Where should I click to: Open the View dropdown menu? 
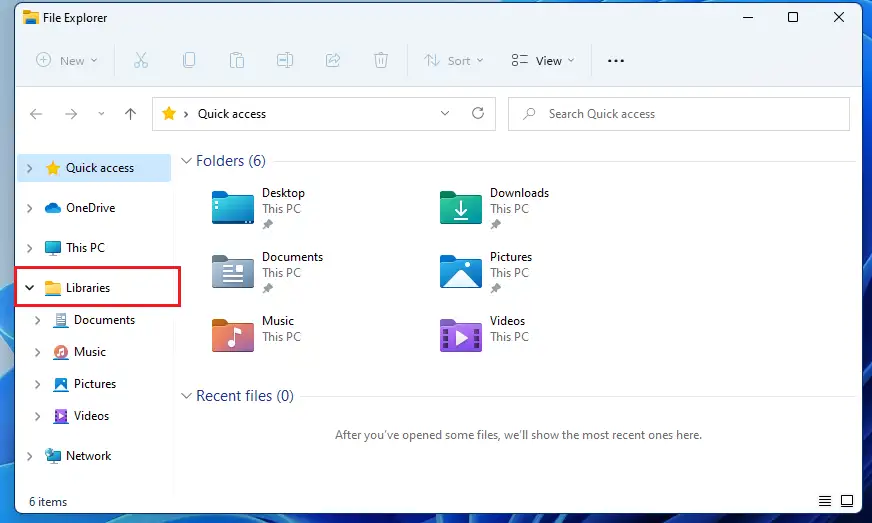tap(543, 61)
